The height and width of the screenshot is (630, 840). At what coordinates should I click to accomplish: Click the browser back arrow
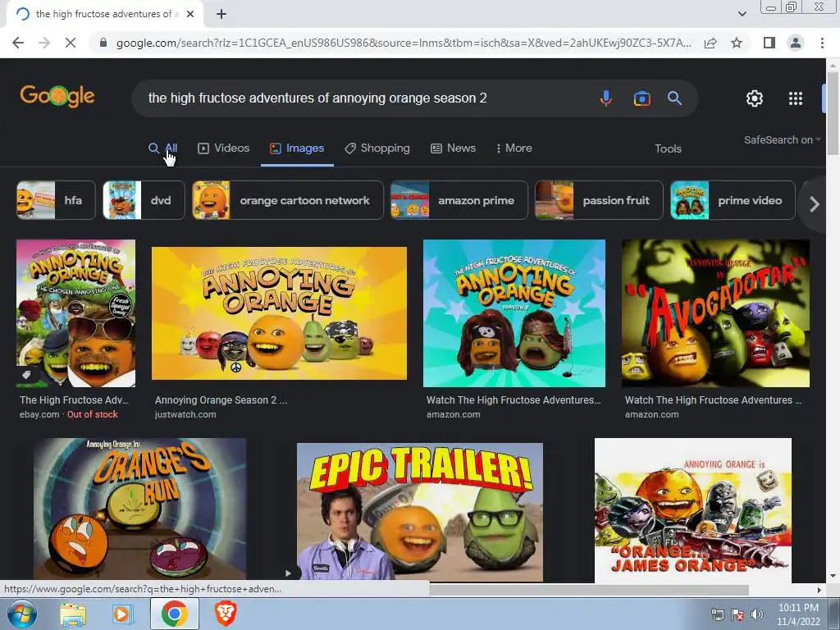click(x=18, y=43)
